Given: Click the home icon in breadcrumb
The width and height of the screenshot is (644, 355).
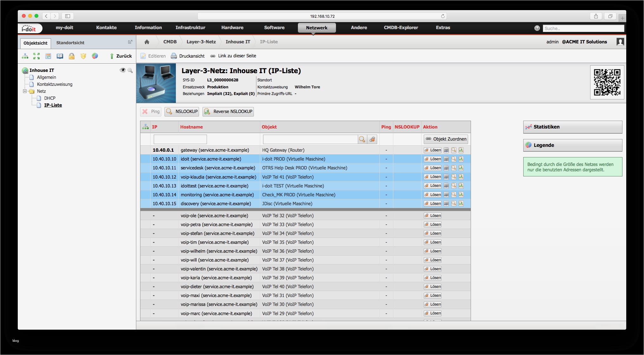Looking at the screenshot, I should (147, 42).
